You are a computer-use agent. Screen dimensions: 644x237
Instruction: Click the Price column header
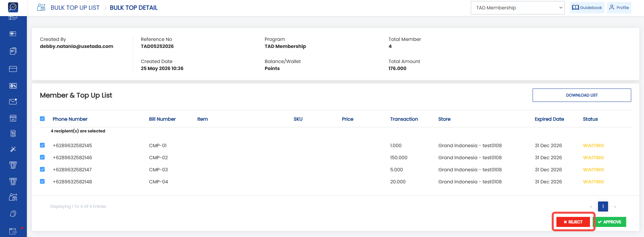pos(348,119)
